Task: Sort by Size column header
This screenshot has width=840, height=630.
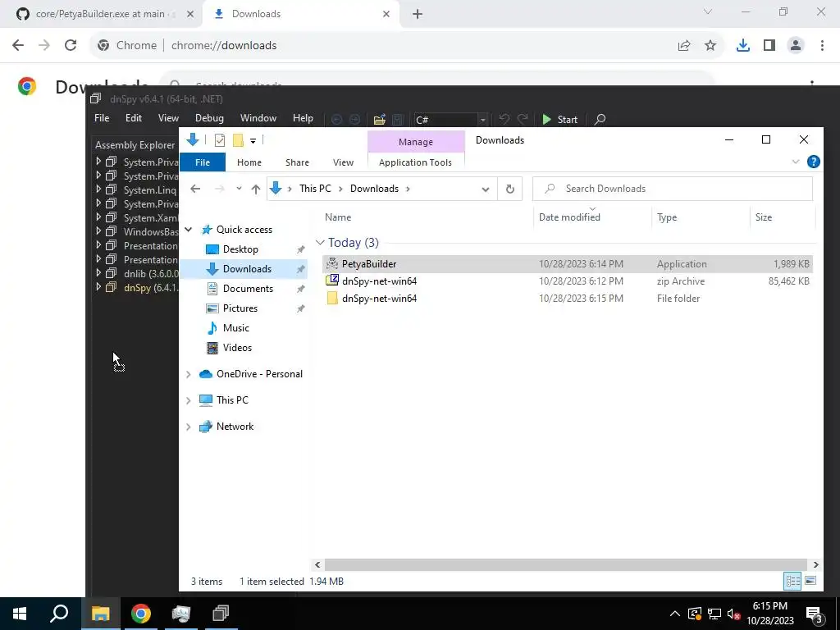Action: point(764,217)
